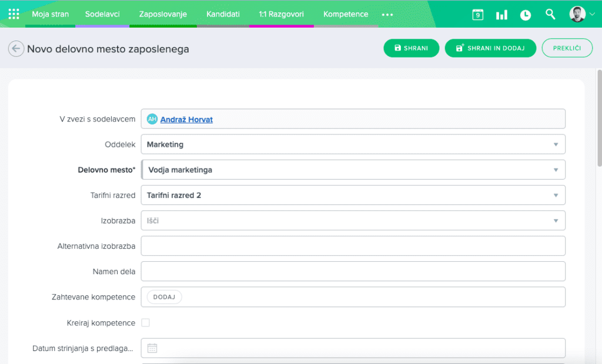The width and height of the screenshot is (602, 364).
Task: Click the Shrani button
Action: pyautogui.click(x=411, y=48)
